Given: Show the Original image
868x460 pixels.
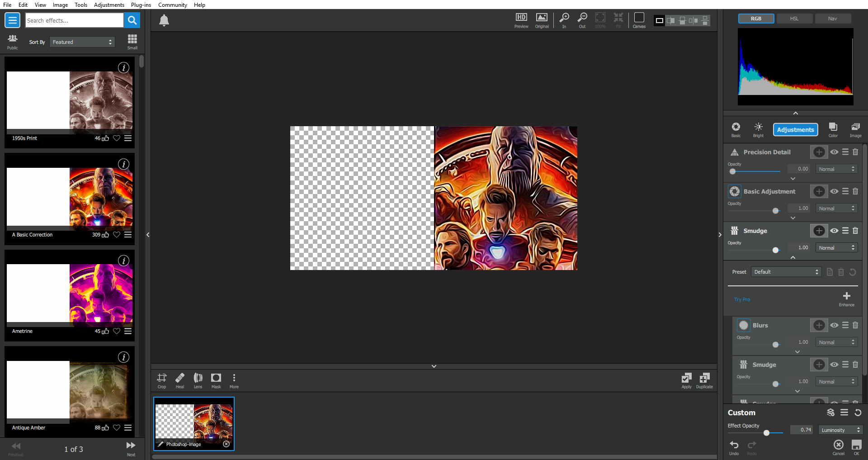Looking at the screenshot, I should click(542, 20).
